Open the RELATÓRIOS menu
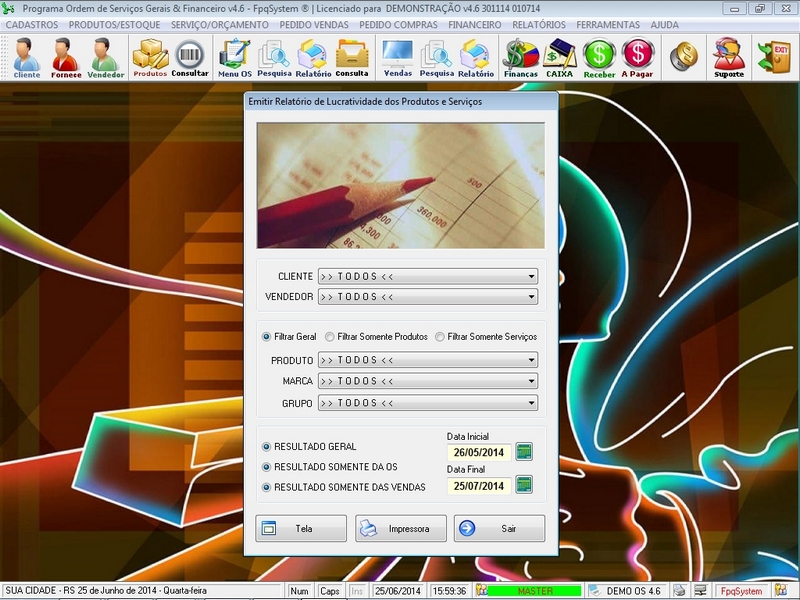 pos(539,24)
